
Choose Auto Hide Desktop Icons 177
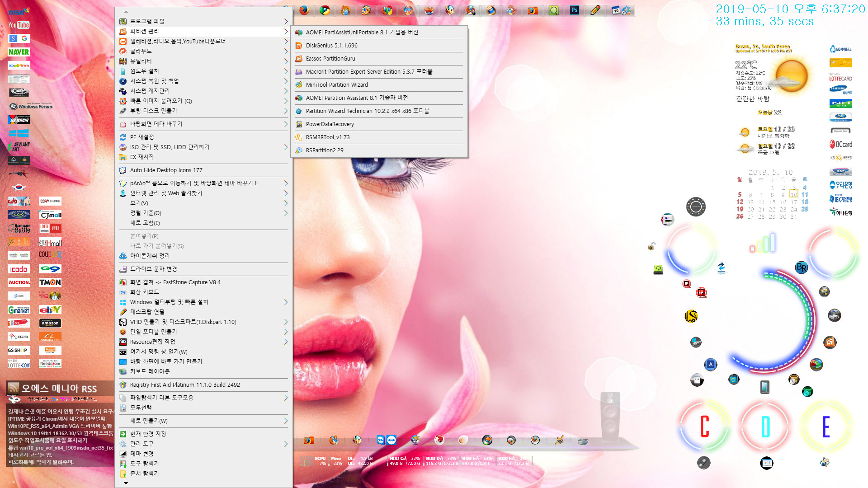(203, 170)
